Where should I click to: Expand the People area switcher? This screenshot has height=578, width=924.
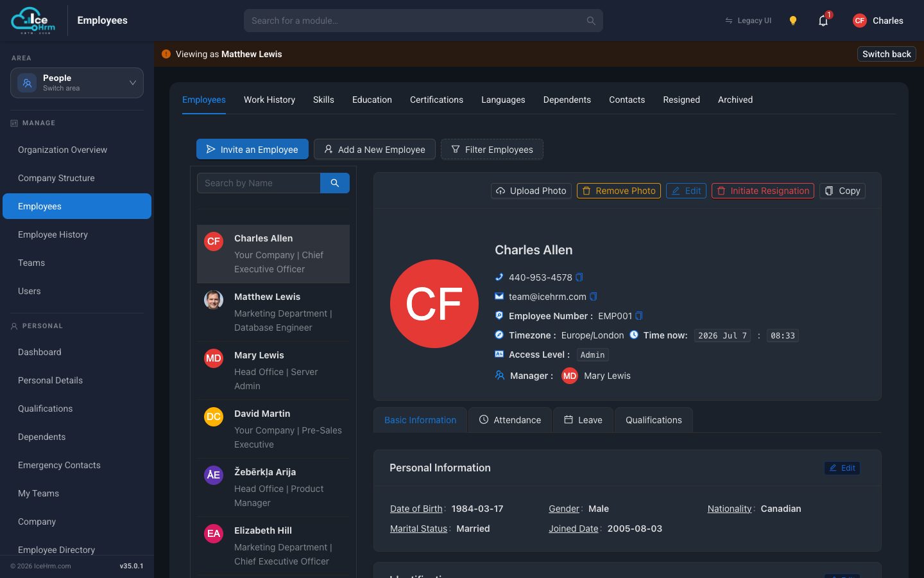77,83
